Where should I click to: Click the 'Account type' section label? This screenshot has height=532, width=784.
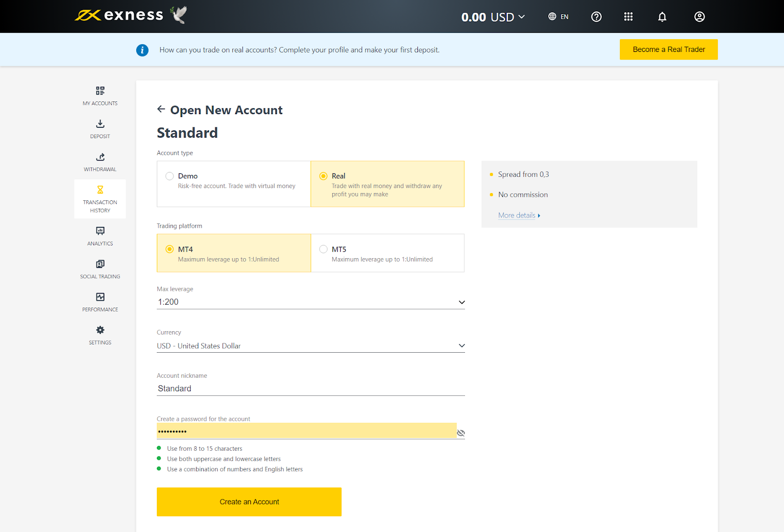(x=175, y=153)
